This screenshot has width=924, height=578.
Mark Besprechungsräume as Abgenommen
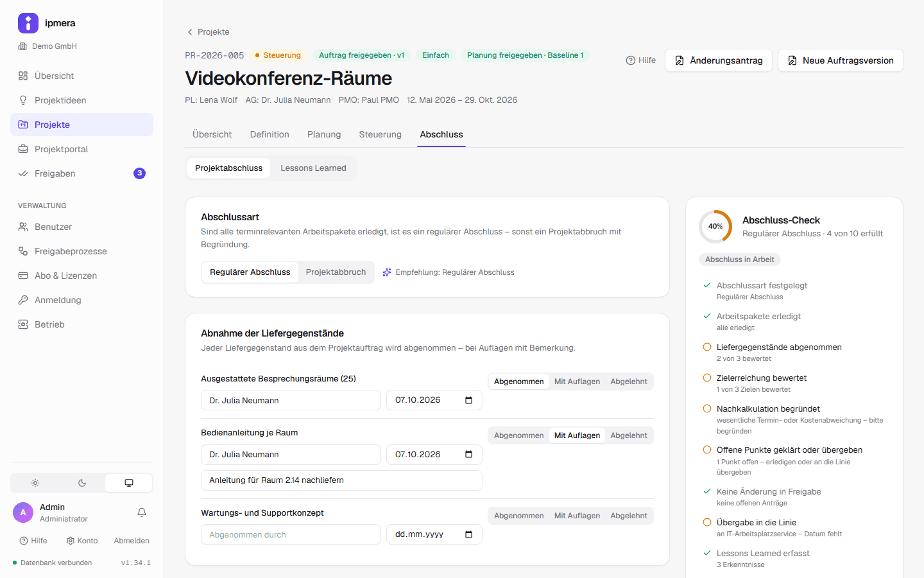coord(519,381)
